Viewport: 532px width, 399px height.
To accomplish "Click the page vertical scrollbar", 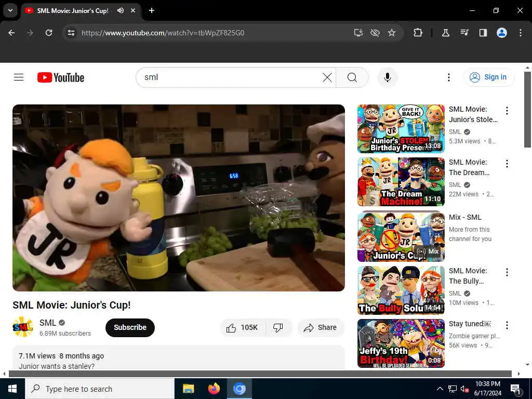I will pyautogui.click(x=527, y=109).
